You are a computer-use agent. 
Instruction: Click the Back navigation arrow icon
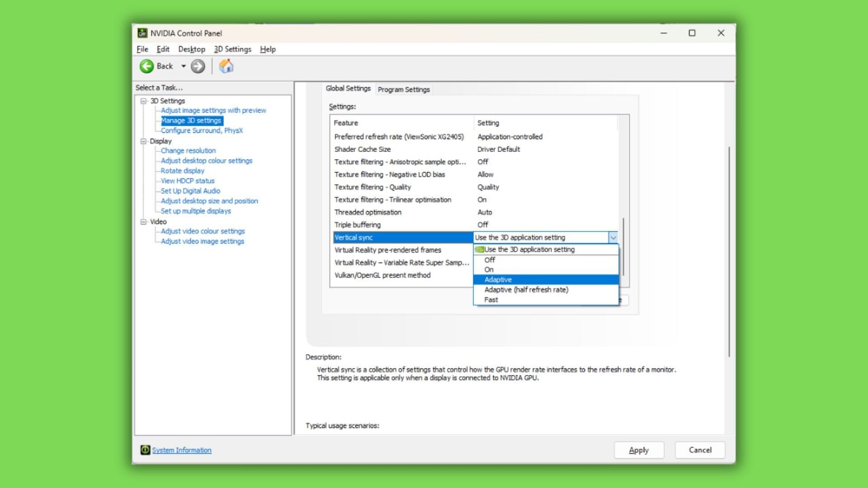[x=146, y=66]
